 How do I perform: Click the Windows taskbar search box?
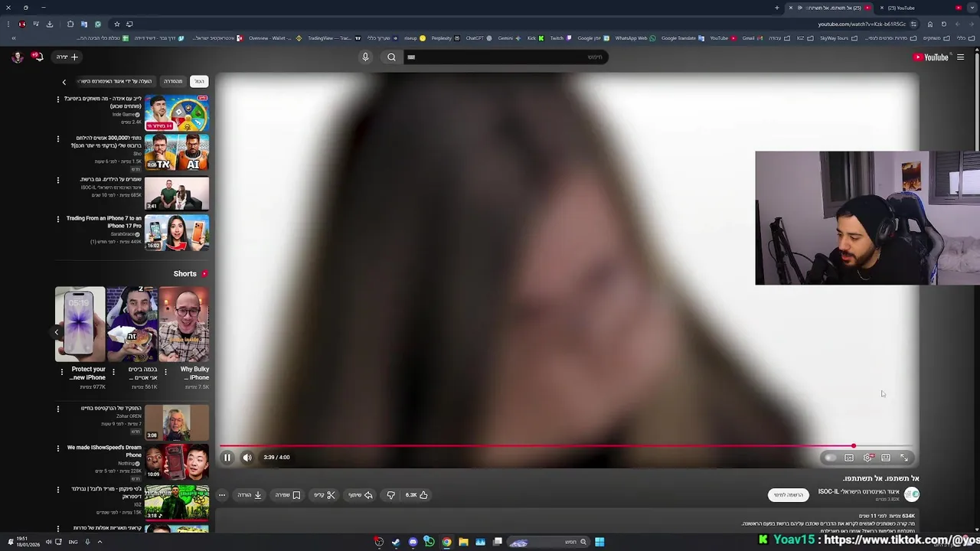pos(547,542)
